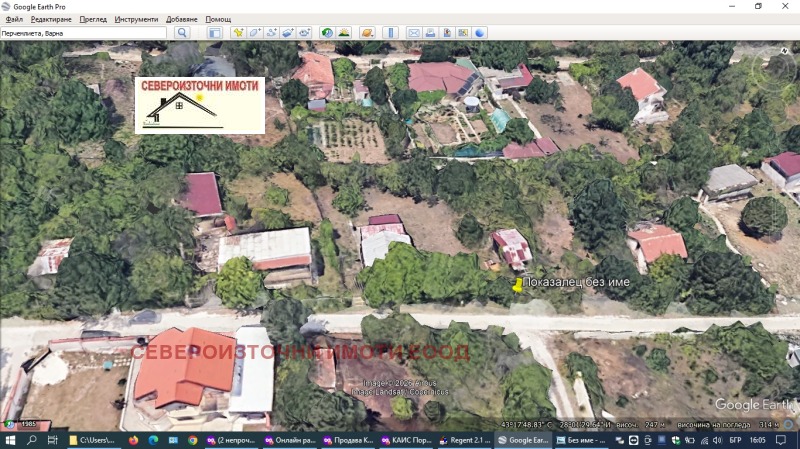Print the current view

[x=430, y=33]
